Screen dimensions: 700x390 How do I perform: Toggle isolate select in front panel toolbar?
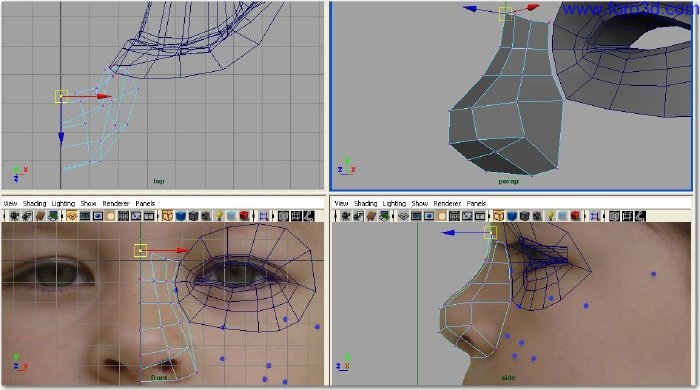coord(263,216)
